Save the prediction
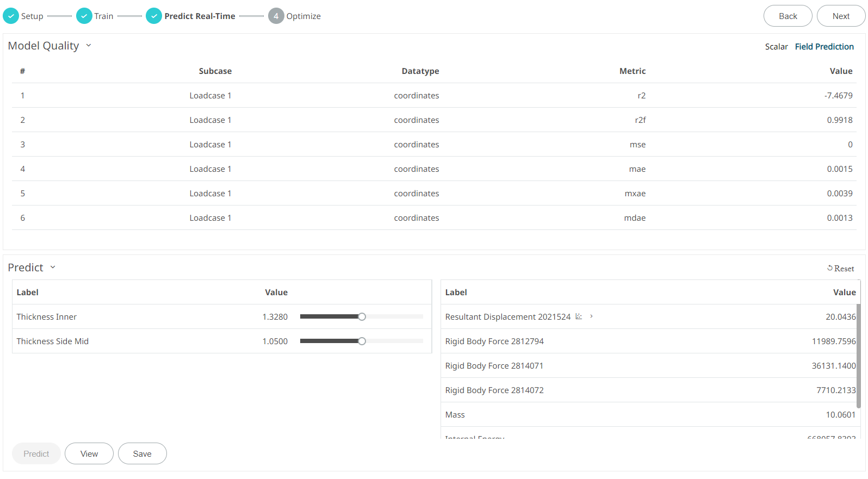This screenshot has height=479, width=868. (142, 453)
